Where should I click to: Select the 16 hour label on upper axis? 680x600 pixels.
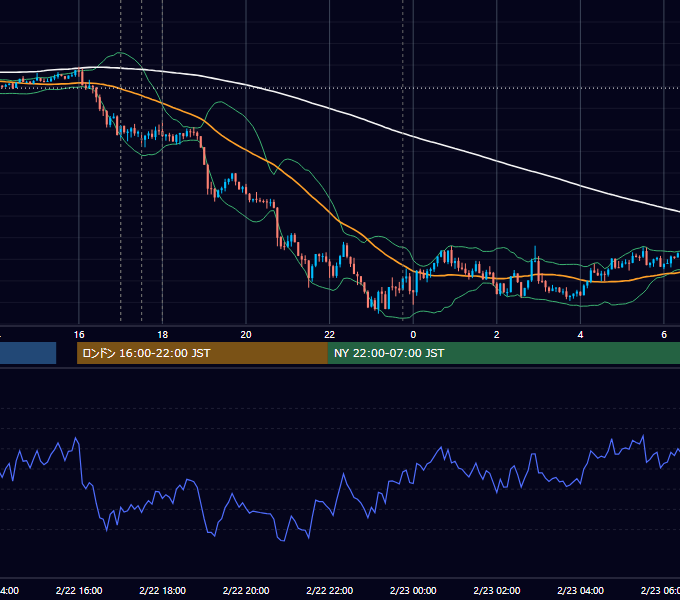tap(79, 335)
